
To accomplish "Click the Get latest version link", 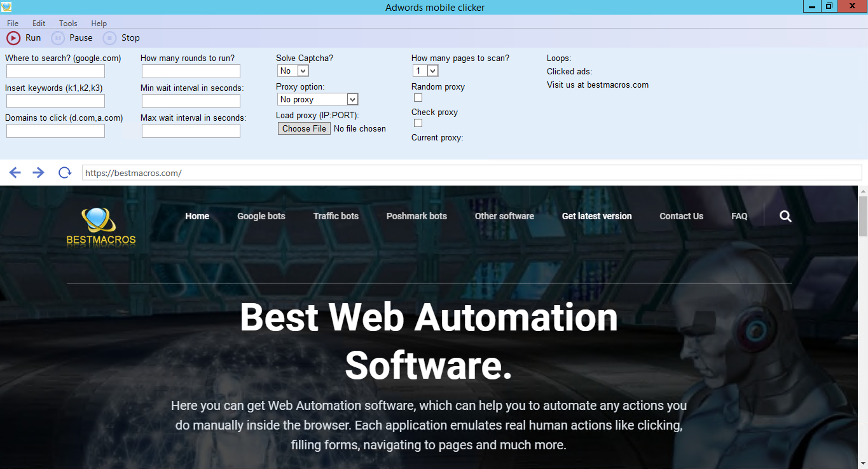I will point(597,216).
